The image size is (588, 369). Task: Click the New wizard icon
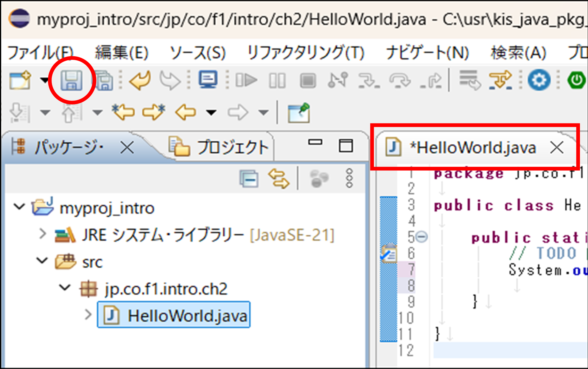[20, 80]
